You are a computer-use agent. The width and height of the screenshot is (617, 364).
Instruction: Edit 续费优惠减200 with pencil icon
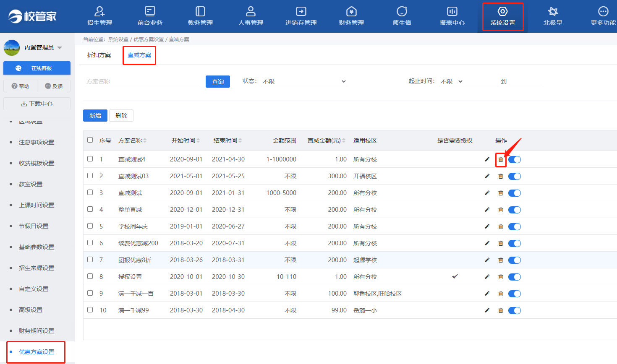(x=487, y=243)
